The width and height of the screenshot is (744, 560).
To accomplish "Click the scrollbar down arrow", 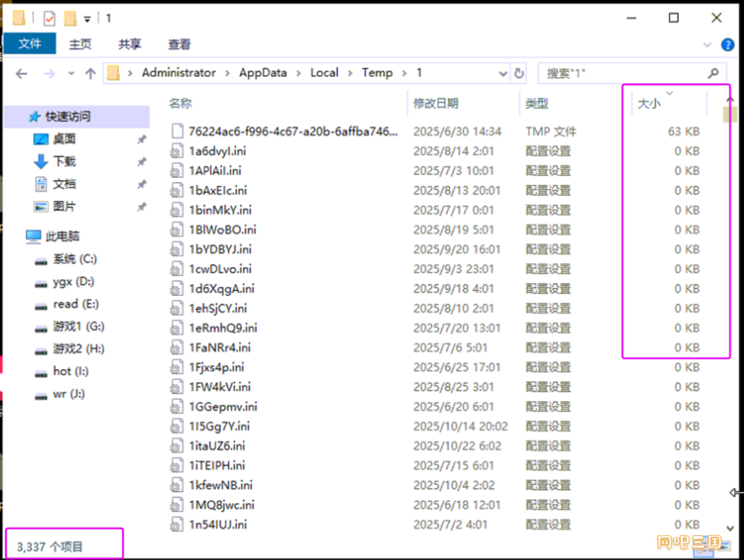I will [x=731, y=527].
